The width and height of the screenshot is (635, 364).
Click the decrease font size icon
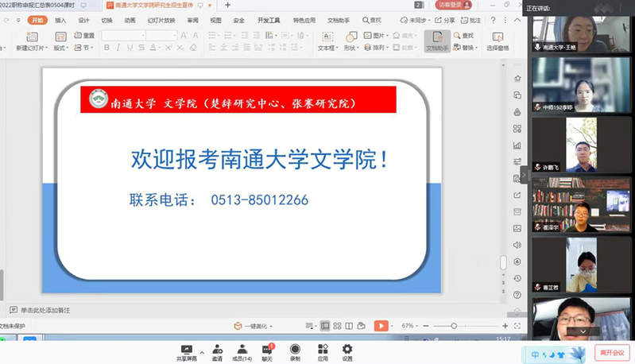[x=196, y=36]
